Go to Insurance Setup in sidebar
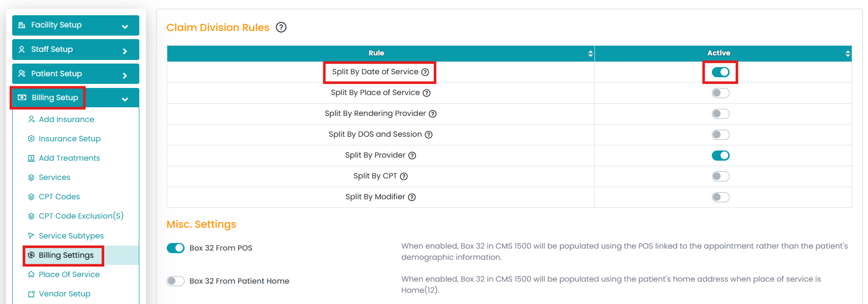 tap(70, 139)
